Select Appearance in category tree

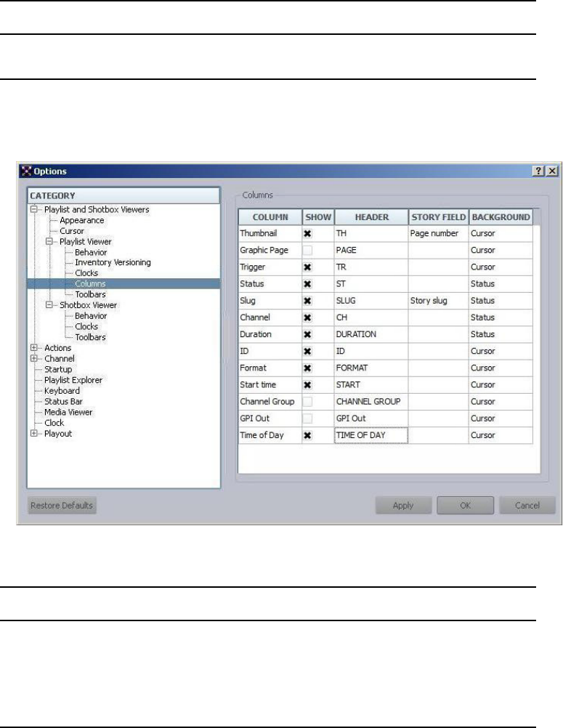click(x=81, y=221)
